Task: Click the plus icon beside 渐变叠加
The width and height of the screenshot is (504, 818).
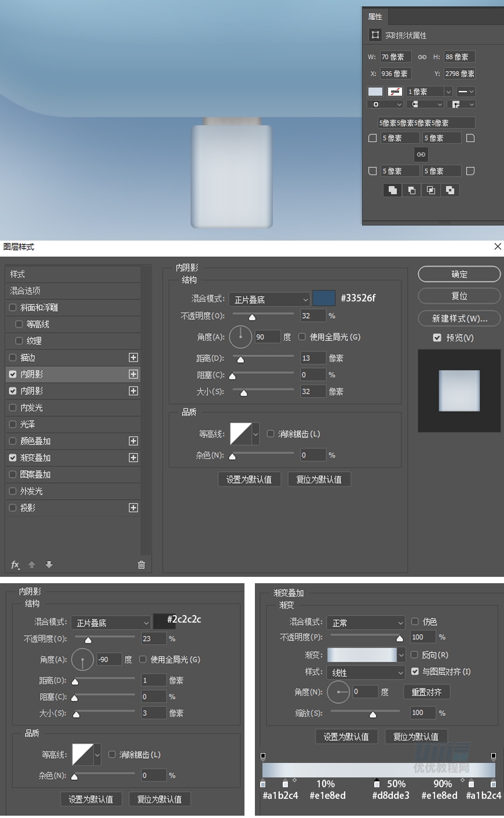Action: coord(133,458)
